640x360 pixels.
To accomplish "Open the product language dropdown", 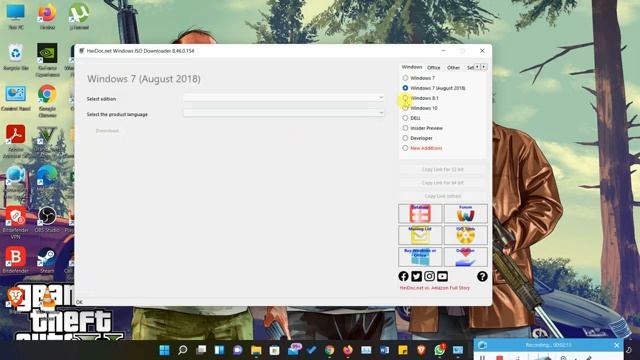I will [284, 113].
